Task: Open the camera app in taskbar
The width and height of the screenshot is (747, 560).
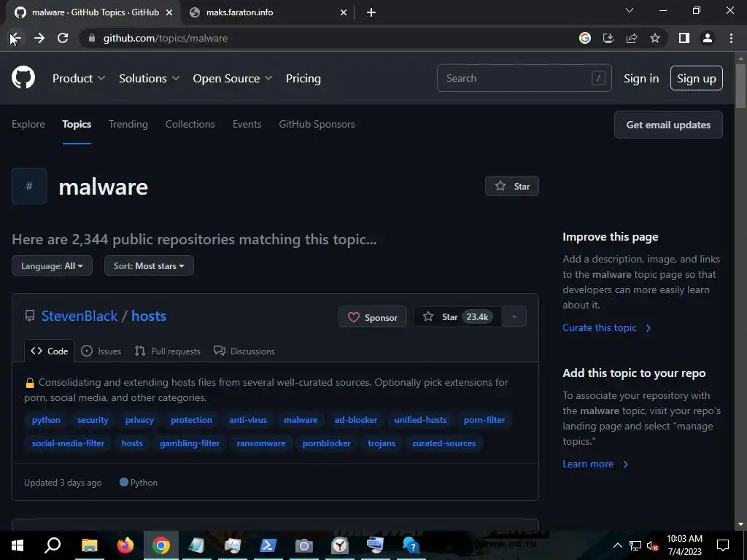Action: point(304,545)
